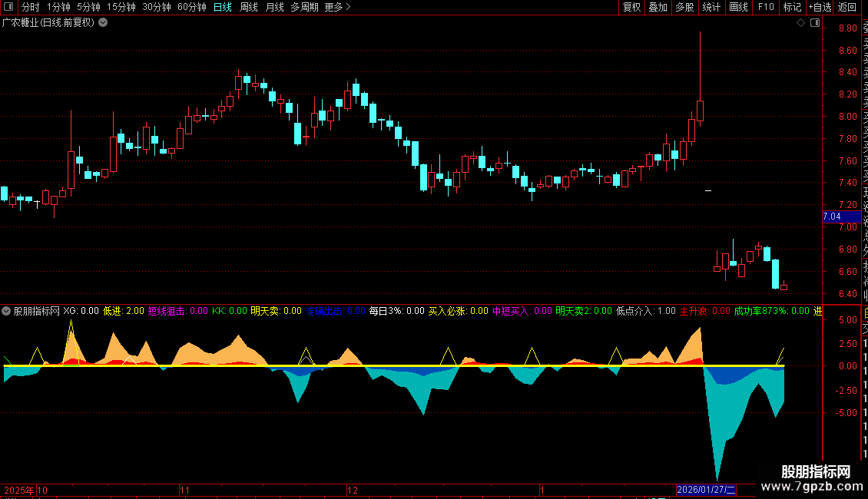Click the 8.00 price level on axis
The image size is (868, 499).
click(847, 116)
